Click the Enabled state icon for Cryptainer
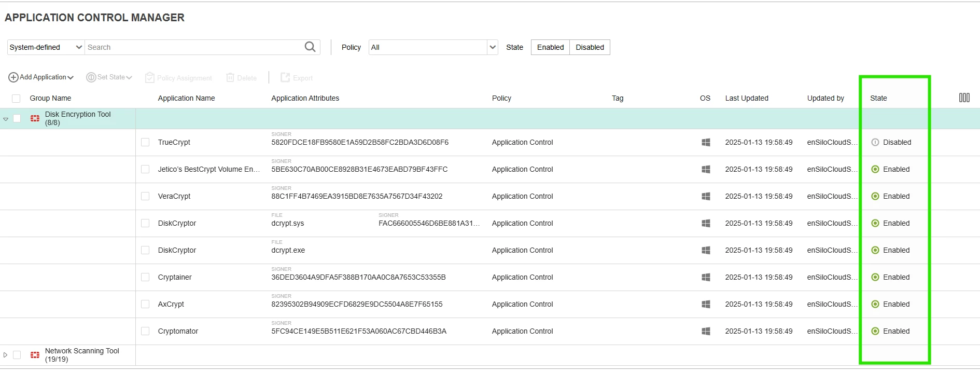The height and width of the screenshot is (371, 980). tap(875, 277)
